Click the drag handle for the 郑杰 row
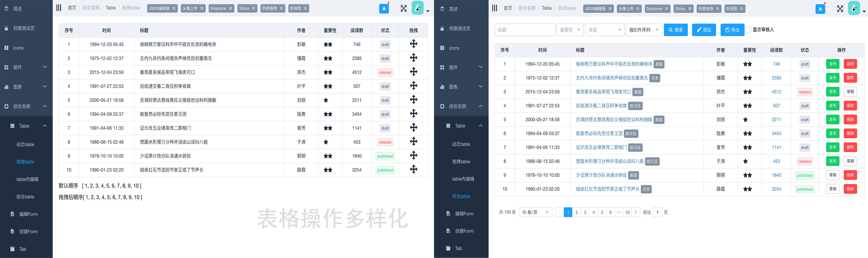Viewport: 868px width, 258px height. pyautogui.click(x=413, y=72)
